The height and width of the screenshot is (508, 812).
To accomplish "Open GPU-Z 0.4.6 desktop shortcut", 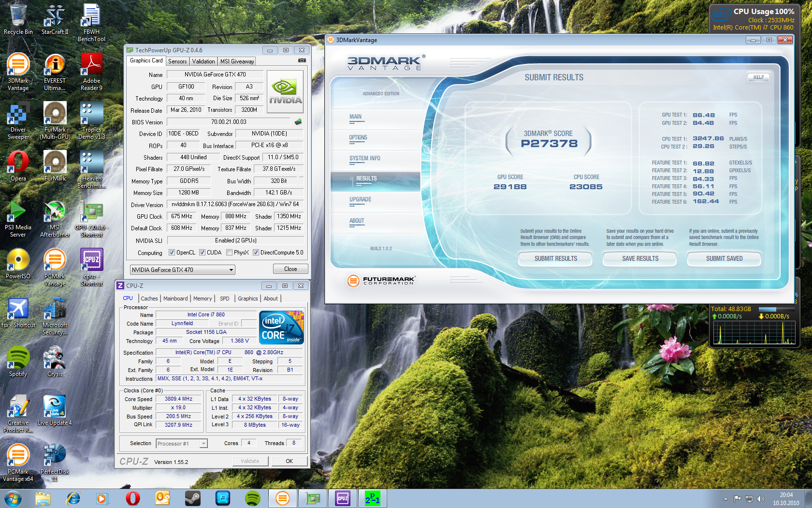I will 91,219.
